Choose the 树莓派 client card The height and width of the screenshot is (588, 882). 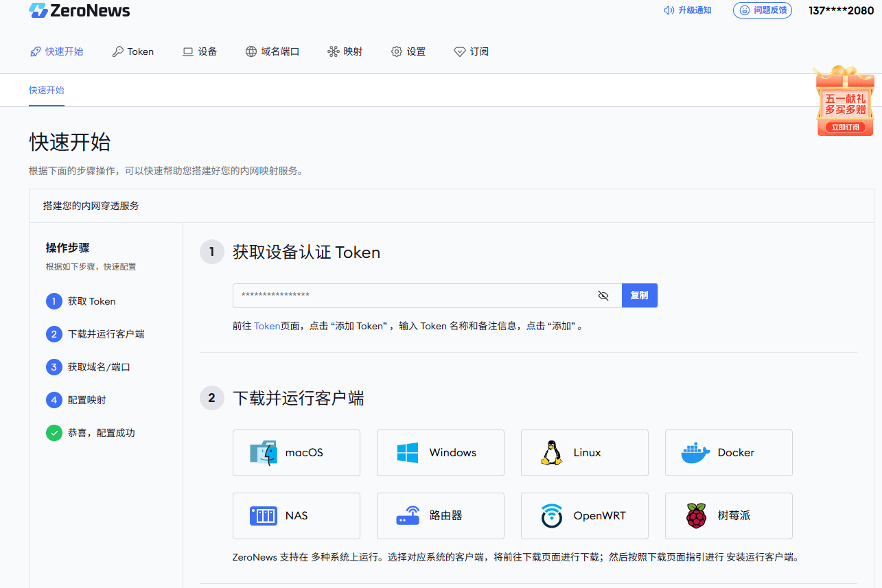pos(729,516)
